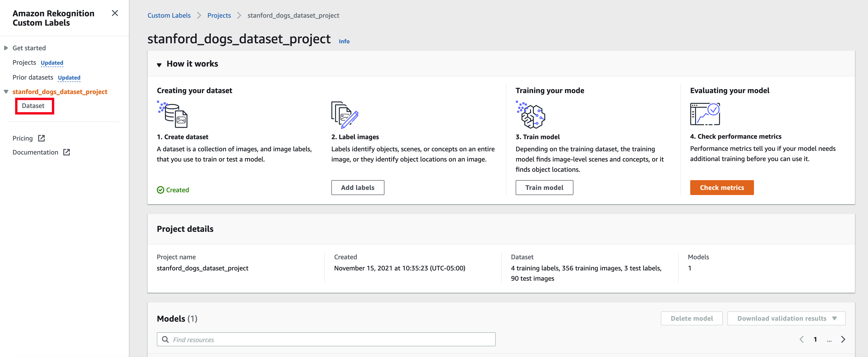The image size is (868, 357).
Task: Open the Dataset page in sidebar
Action: [x=33, y=105]
